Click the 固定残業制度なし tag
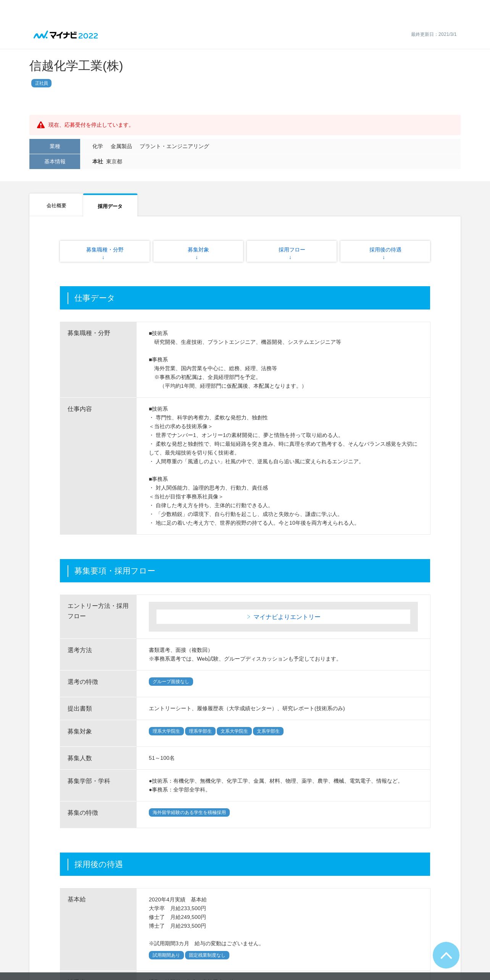Image resolution: width=490 pixels, height=980 pixels. pyautogui.click(x=207, y=955)
